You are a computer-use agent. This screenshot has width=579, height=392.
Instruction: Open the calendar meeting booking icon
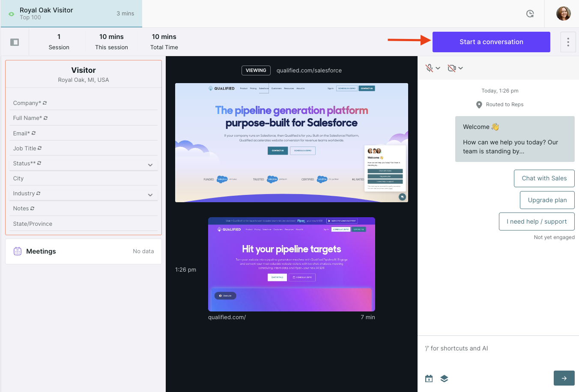(x=429, y=378)
